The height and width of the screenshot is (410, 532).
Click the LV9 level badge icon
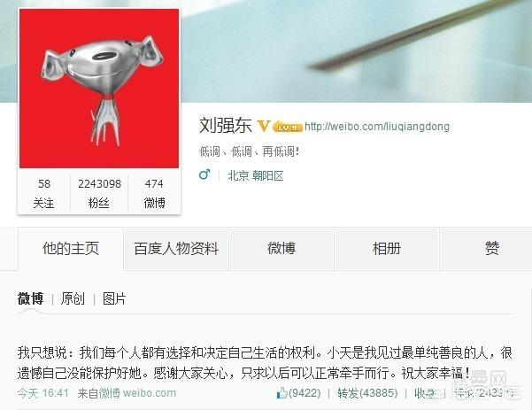pyautogui.click(x=288, y=127)
